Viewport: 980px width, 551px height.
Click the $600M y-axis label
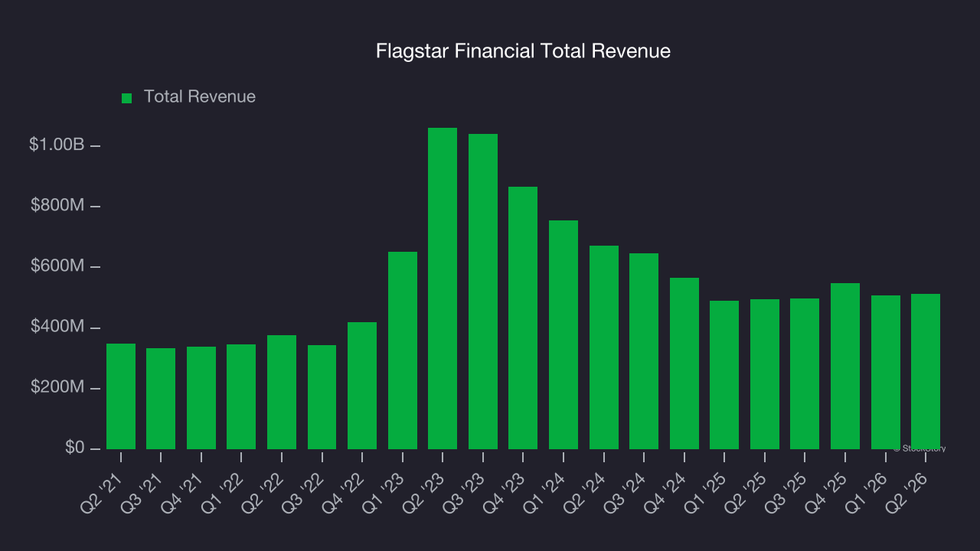[57, 266]
